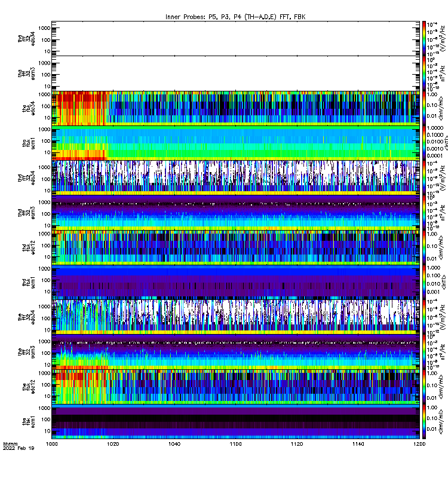
Task: Click the color bar beside tha fbk scm1 panel
Action: click(424, 143)
